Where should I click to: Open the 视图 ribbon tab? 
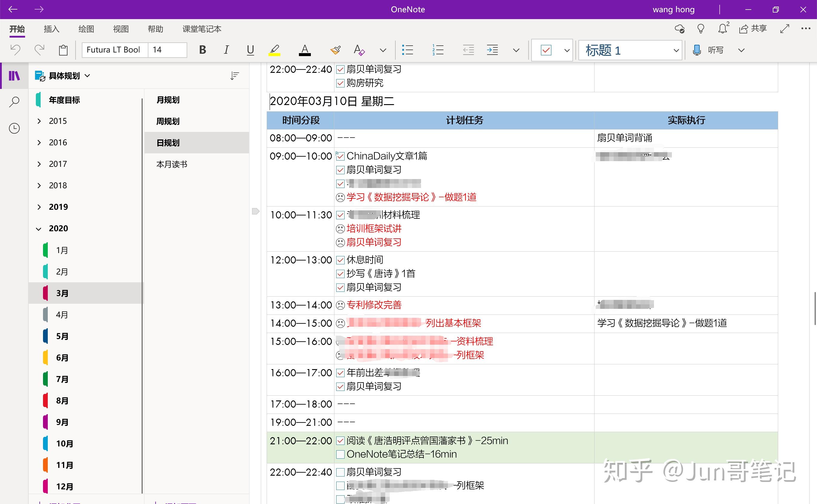[x=121, y=29]
